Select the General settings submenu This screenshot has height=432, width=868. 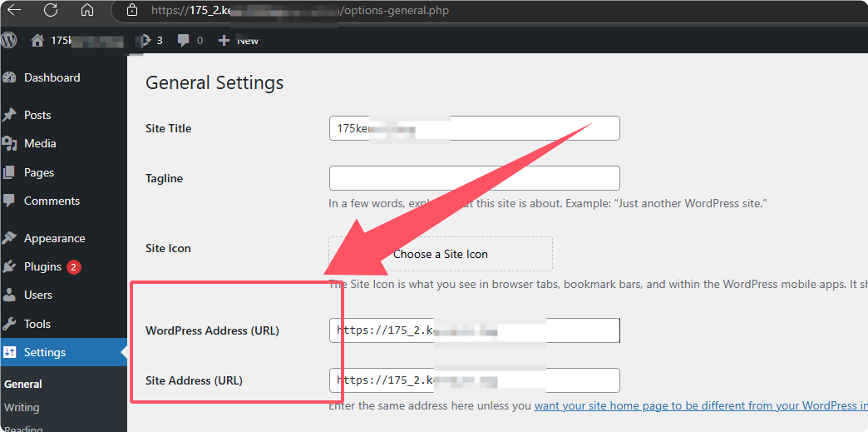[x=23, y=385]
